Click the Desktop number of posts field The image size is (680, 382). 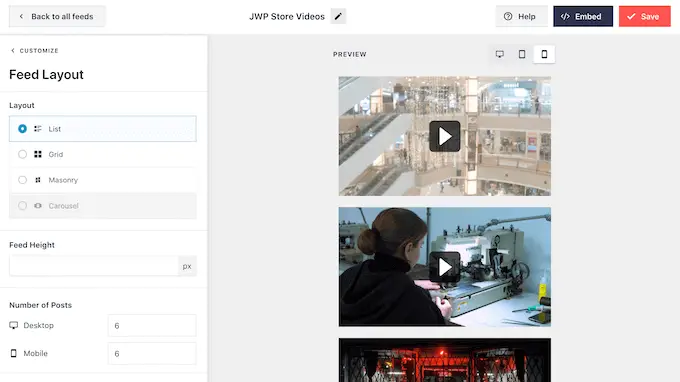pyautogui.click(x=152, y=326)
